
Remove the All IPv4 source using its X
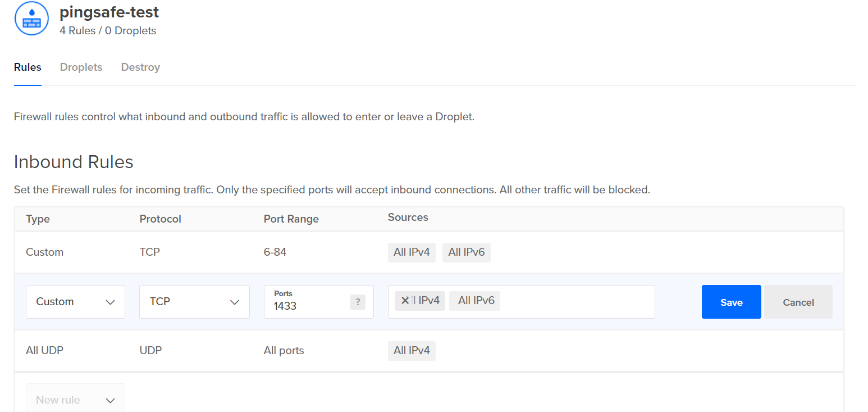coord(405,301)
